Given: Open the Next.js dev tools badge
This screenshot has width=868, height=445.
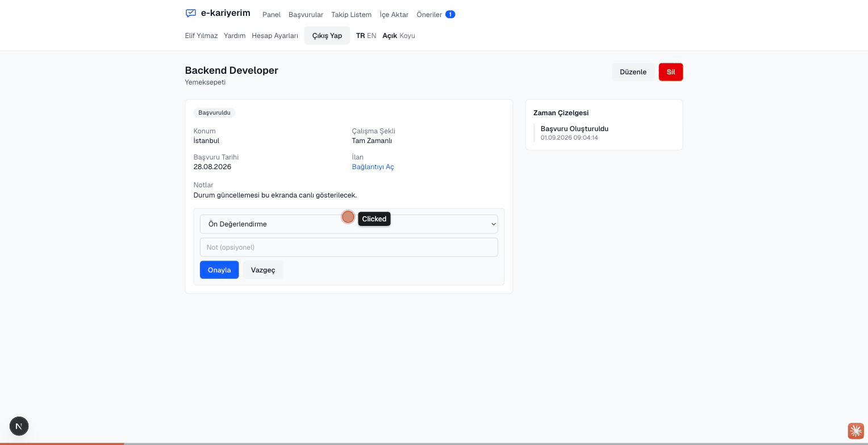Looking at the screenshot, I should 19,426.
